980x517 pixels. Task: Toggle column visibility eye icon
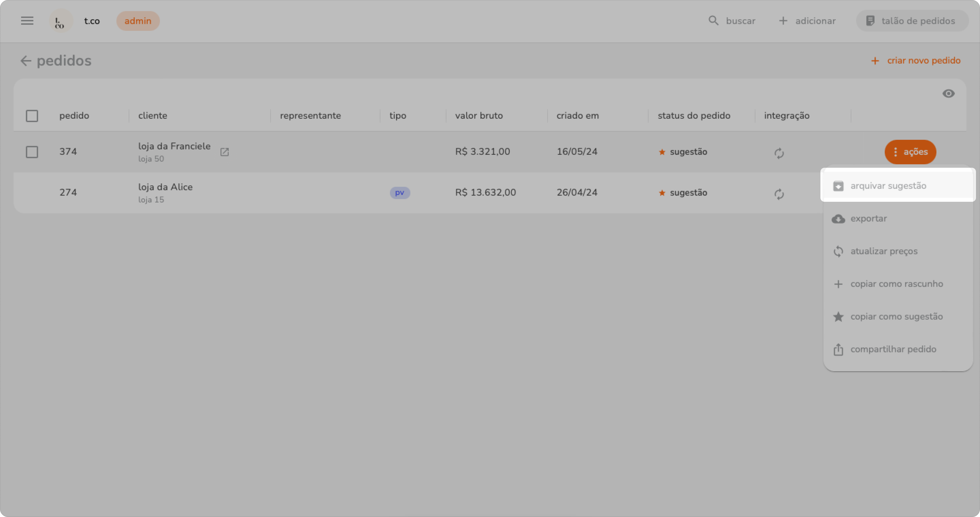click(948, 94)
